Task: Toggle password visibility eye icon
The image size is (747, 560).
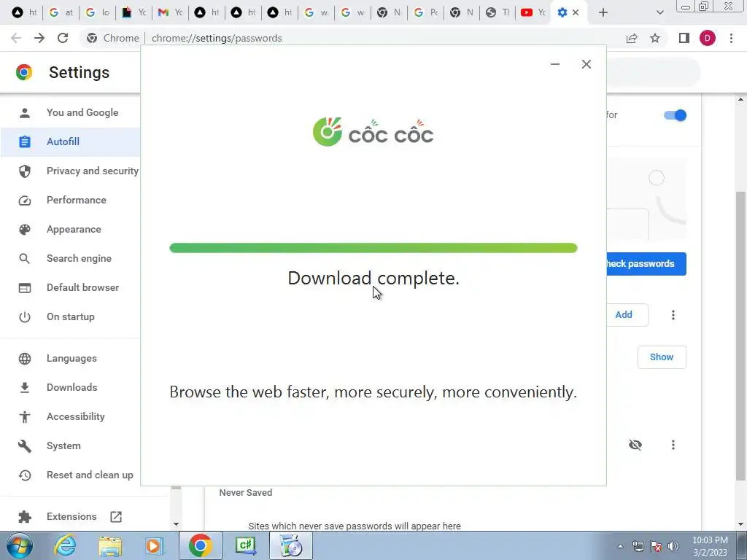Action: tap(635, 445)
